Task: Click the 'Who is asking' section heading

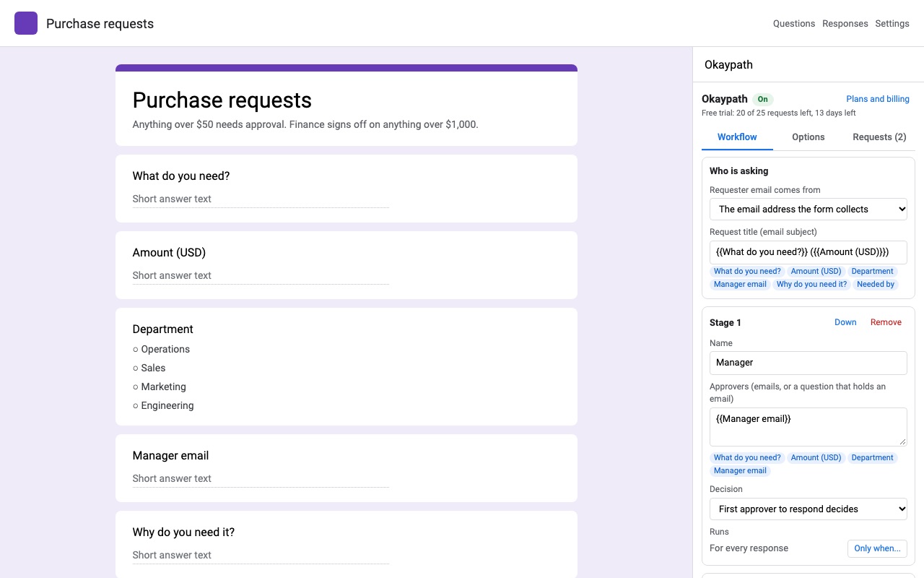Action: 738,171
